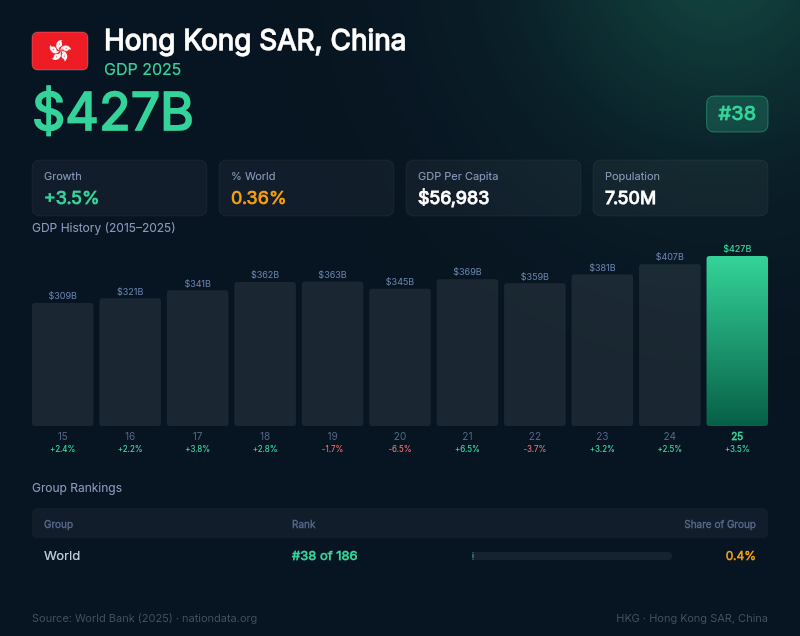Click the #38 rank badge
800x636 pixels.
[737, 114]
